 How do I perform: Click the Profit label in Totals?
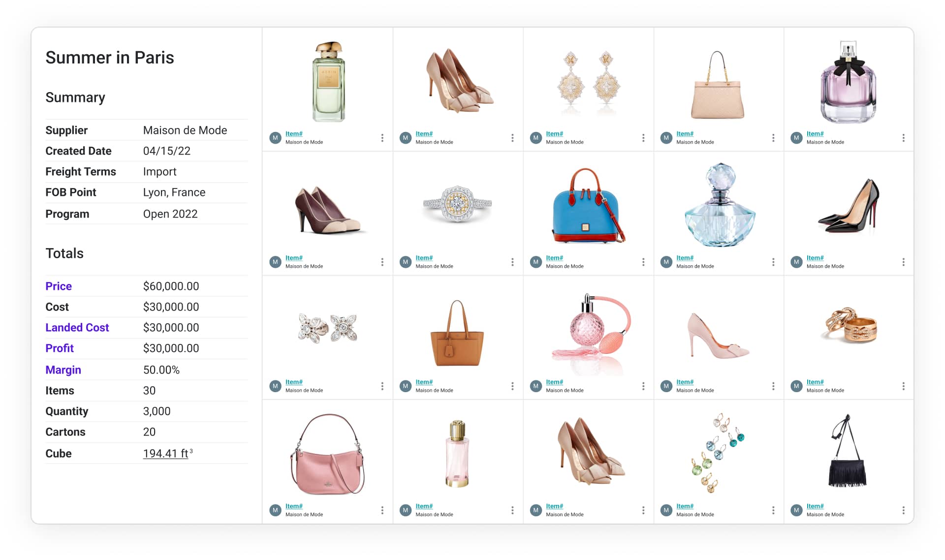60,348
